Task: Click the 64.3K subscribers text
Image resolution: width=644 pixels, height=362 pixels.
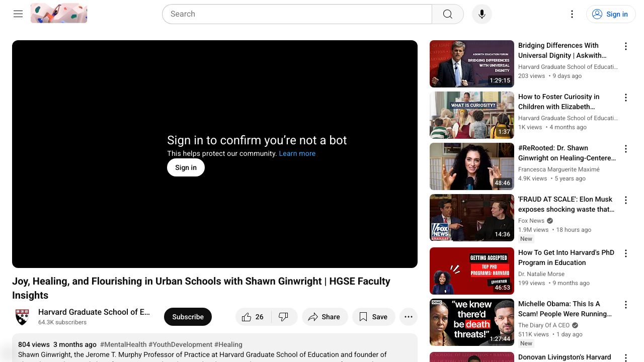Action: [62, 322]
